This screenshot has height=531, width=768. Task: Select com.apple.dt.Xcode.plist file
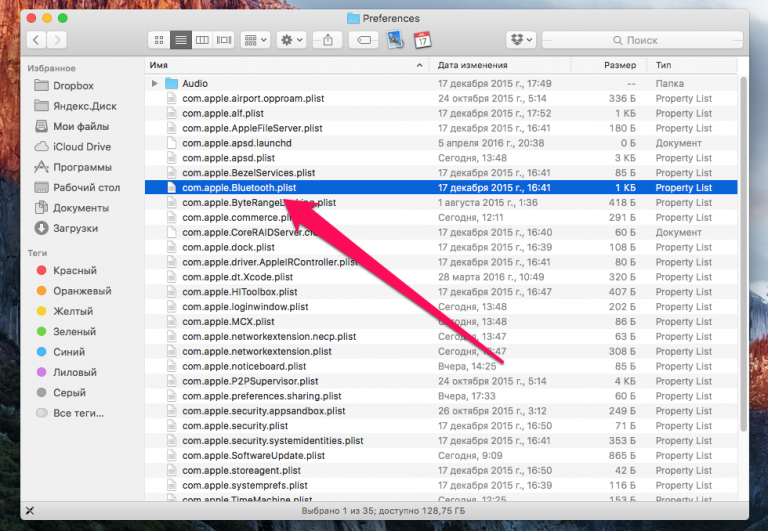click(441, 277)
